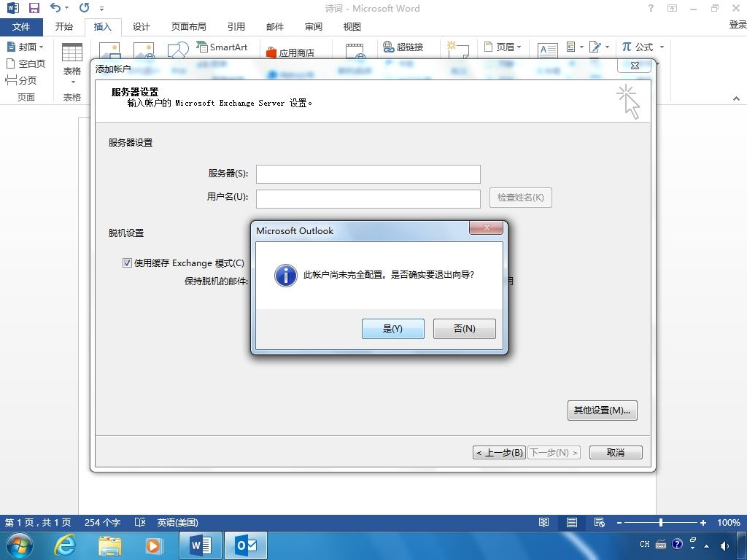Launch Windows Media Player from taskbar
The image size is (747, 560).
coord(153,545)
